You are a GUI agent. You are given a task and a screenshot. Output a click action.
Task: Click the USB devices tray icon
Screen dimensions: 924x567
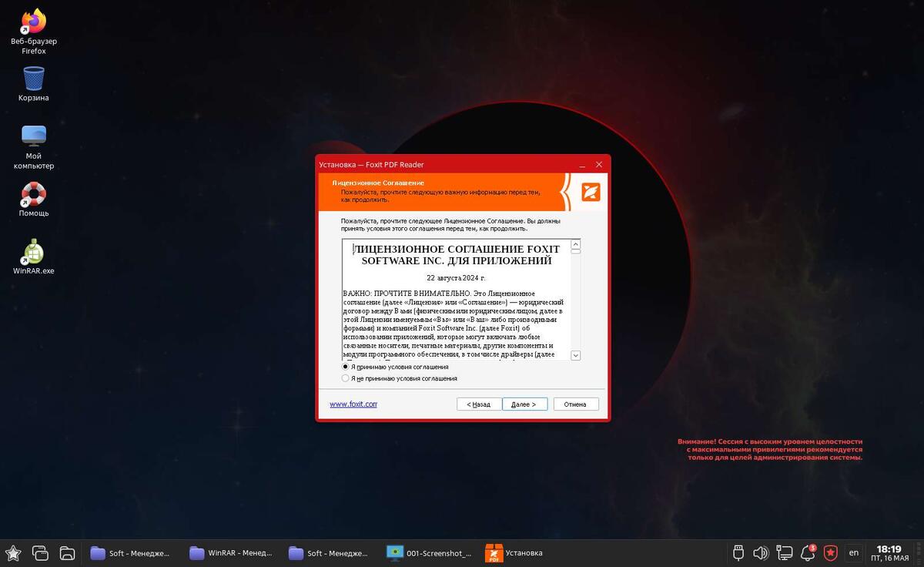[738, 552]
